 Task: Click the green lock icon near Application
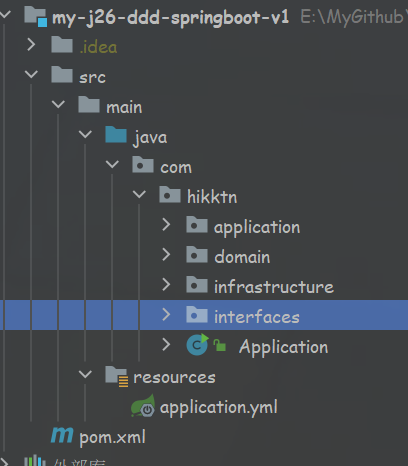click(220, 345)
